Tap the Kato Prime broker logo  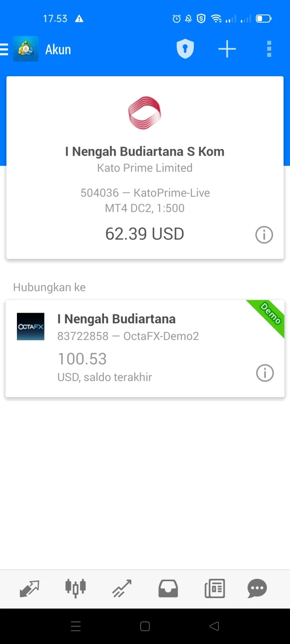pos(145,113)
